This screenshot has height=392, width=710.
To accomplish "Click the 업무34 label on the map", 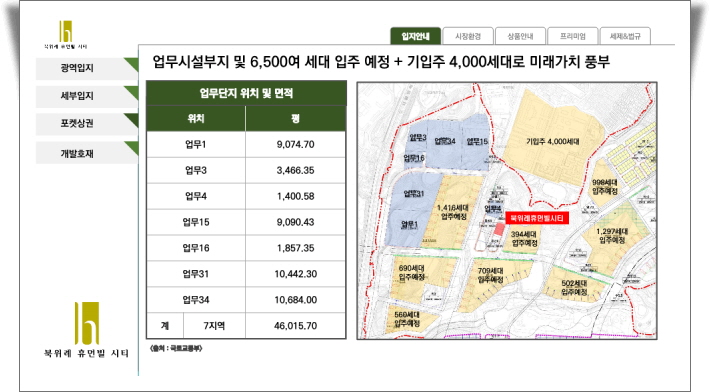I will tap(445, 141).
